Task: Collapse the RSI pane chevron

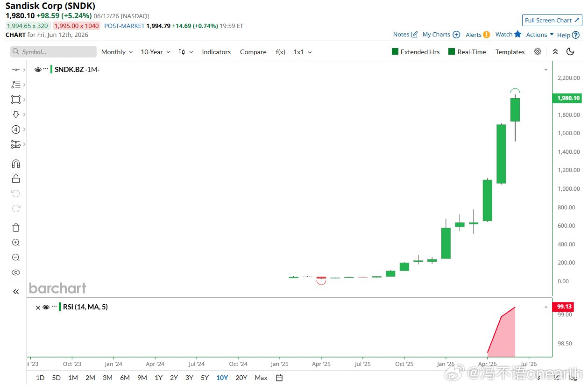Action: tap(546, 307)
